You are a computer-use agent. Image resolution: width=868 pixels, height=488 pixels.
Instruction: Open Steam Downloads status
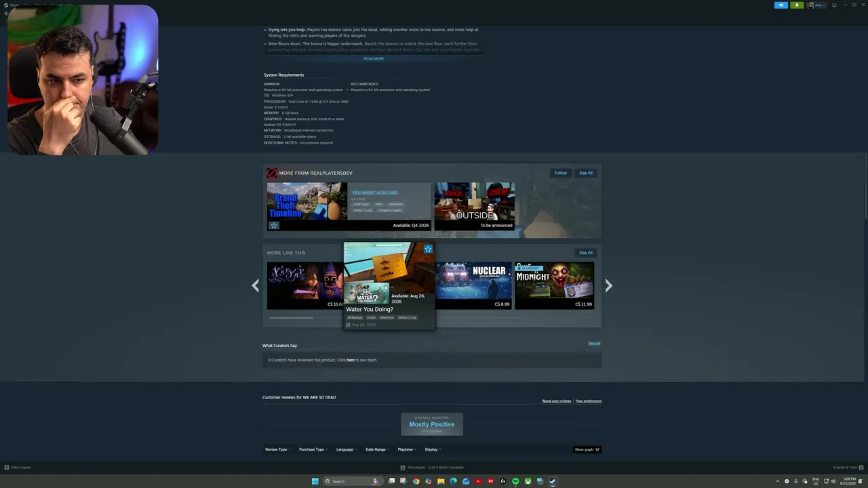tap(432, 468)
